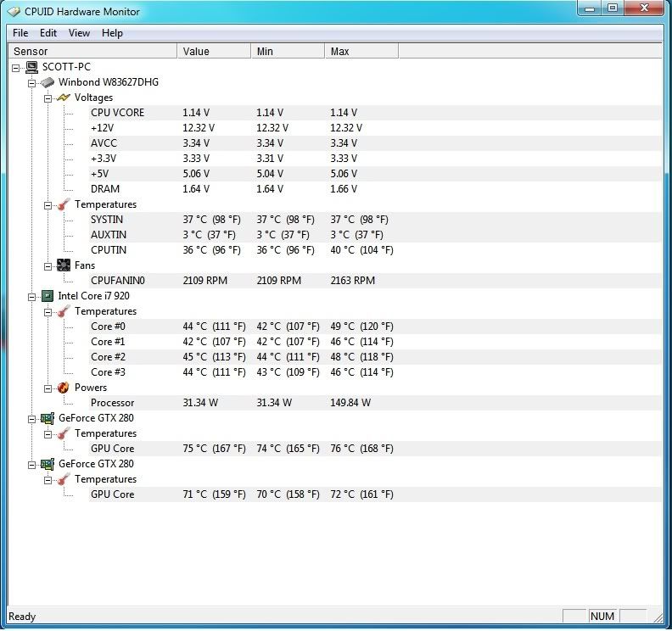Click the Sensor column header

pos(92,52)
